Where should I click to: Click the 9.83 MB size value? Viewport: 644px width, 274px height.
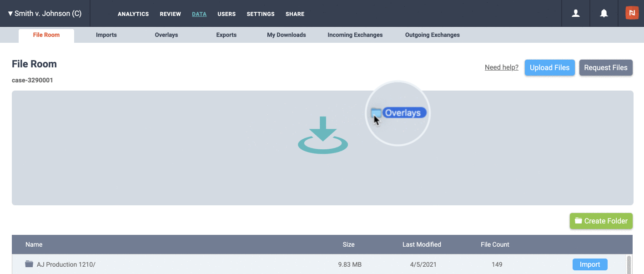pos(349,264)
